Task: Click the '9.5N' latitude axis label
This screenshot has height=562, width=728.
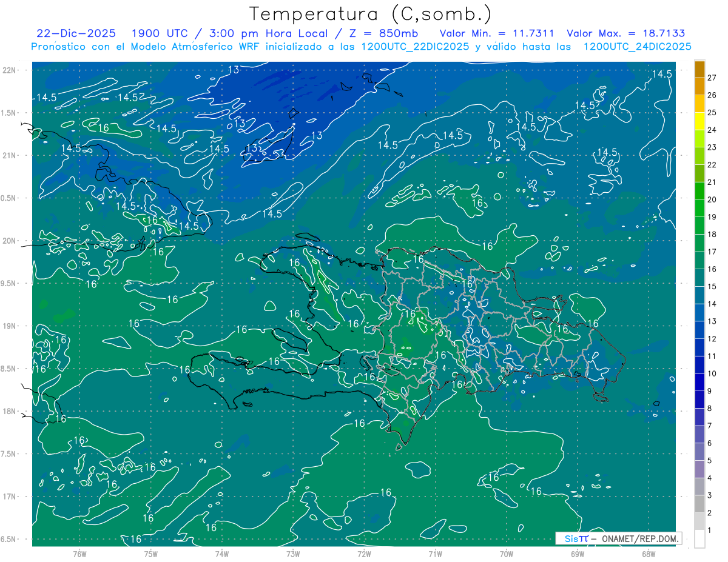Action: 8,284
